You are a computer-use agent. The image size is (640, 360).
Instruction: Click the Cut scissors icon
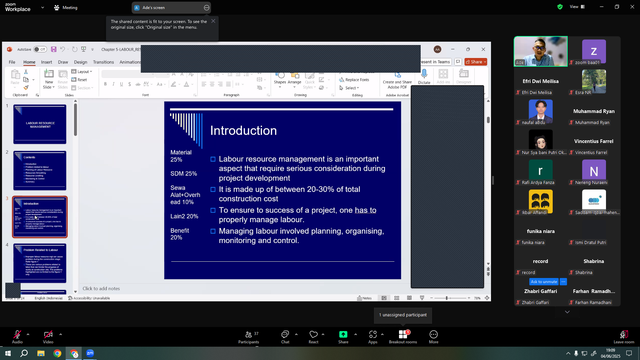[x=26, y=72]
